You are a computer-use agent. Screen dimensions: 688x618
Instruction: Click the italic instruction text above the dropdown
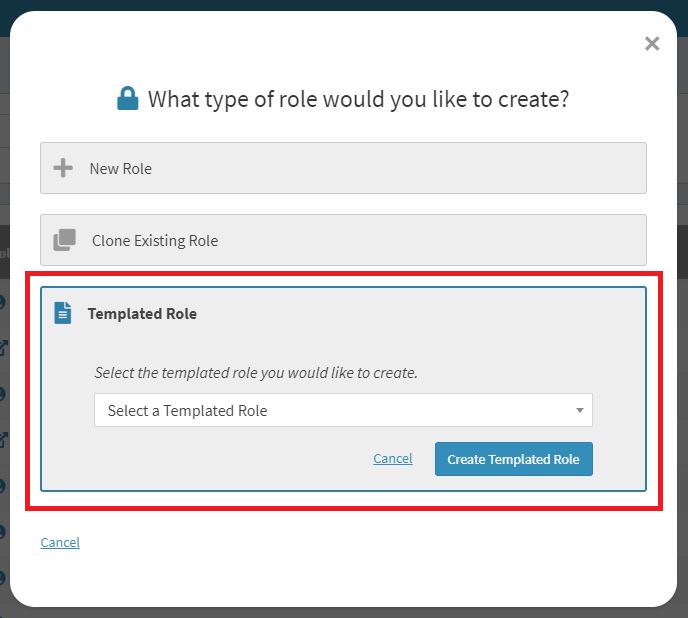click(x=256, y=373)
